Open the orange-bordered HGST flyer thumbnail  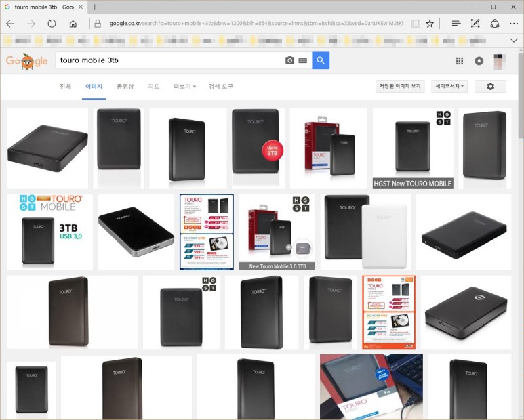pos(388,312)
